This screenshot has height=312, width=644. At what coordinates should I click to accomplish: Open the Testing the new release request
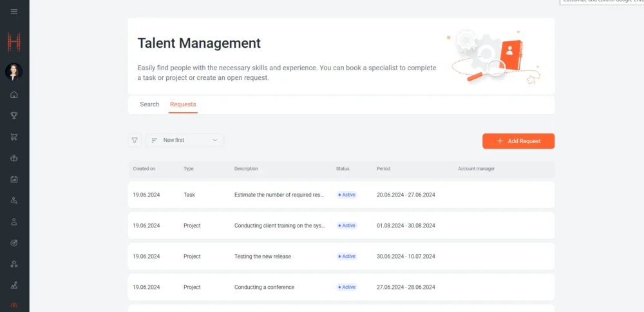(x=263, y=257)
